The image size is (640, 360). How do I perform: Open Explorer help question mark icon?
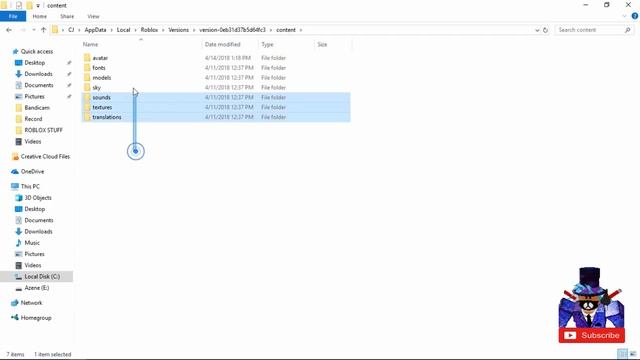635,16
